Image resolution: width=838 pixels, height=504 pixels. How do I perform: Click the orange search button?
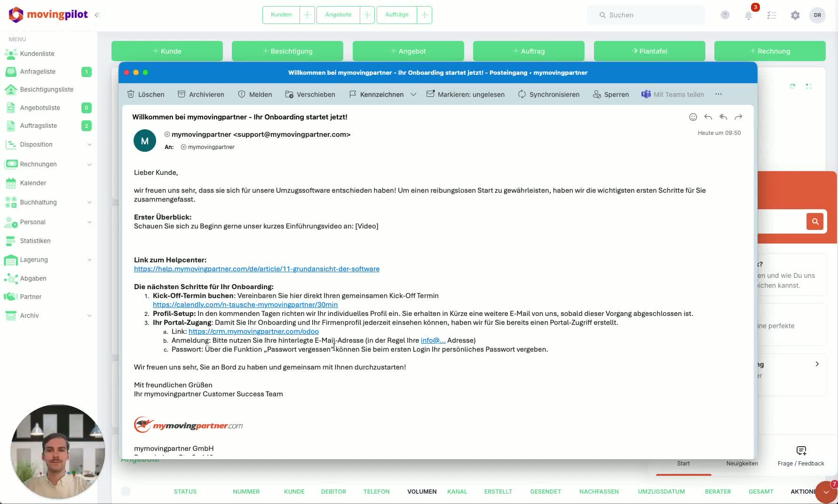point(815,221)
